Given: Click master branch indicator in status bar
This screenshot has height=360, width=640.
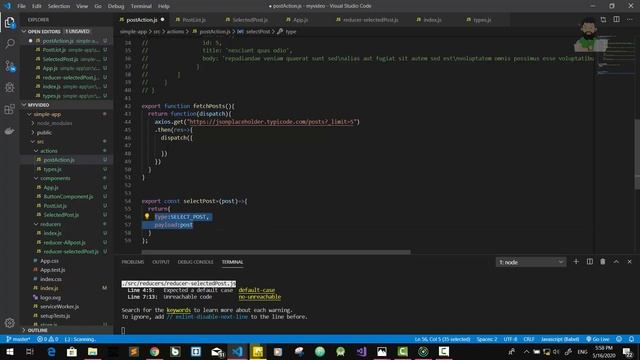Looking at the screenshot, I should (18, 339).
